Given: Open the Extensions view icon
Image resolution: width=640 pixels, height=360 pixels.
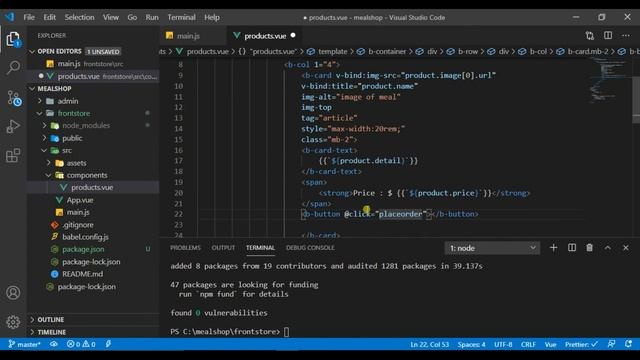Looking at the screenshot, I should click(x=13, y=156).
